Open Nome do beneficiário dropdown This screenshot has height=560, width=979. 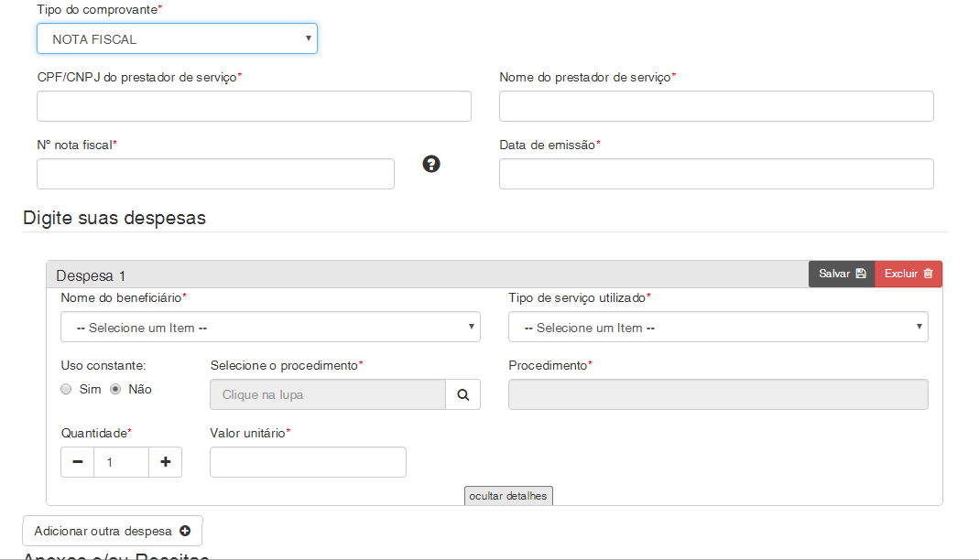(x=270, y=327)
